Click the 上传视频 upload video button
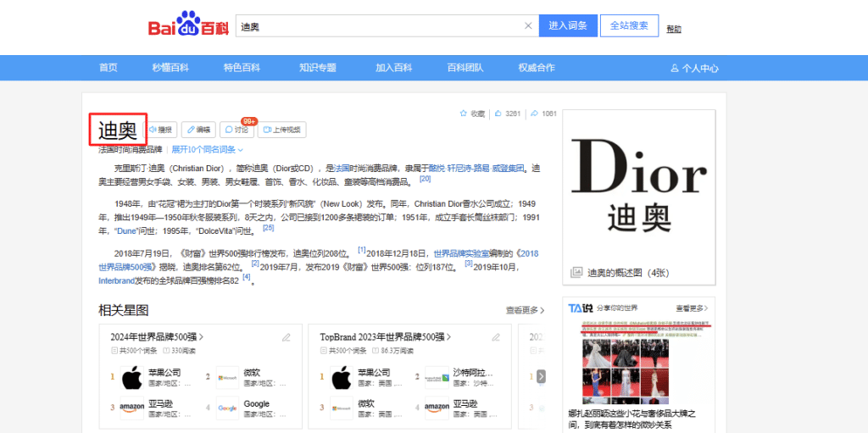868x433 pixels. pyautogui.click(x=281, y=130)
